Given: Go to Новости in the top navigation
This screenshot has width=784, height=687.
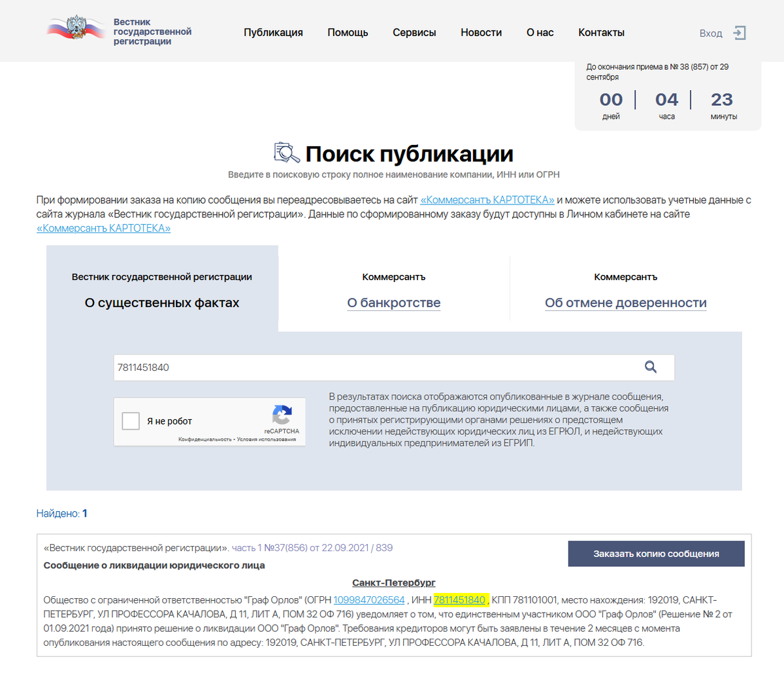Looking at the screenshot, I should point(481,33).
